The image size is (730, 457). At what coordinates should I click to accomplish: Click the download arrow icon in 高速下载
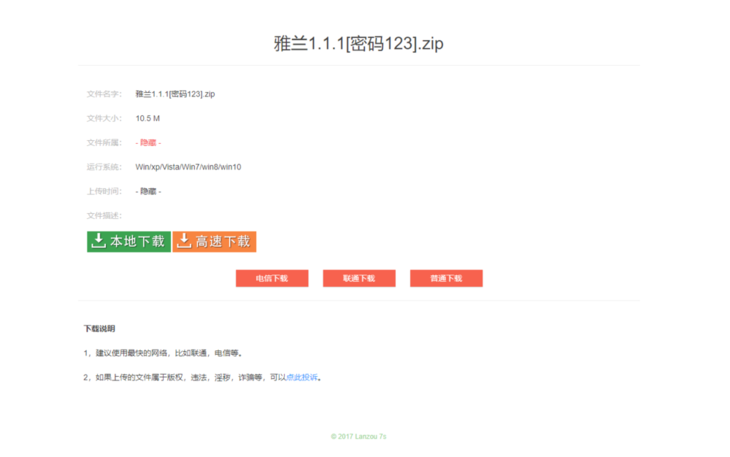pyautogui.click(x=184, y=241)
